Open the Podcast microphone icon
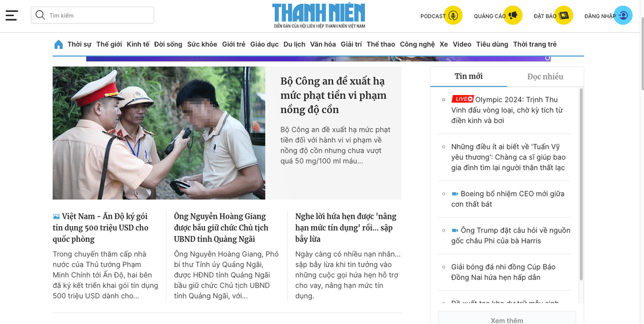 point(455,16)
